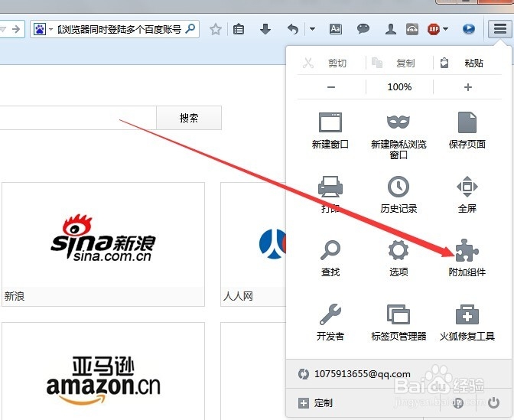The image size is (514, 420).
Task: Expand the ABP dropdown arrow
Action: 445,29
